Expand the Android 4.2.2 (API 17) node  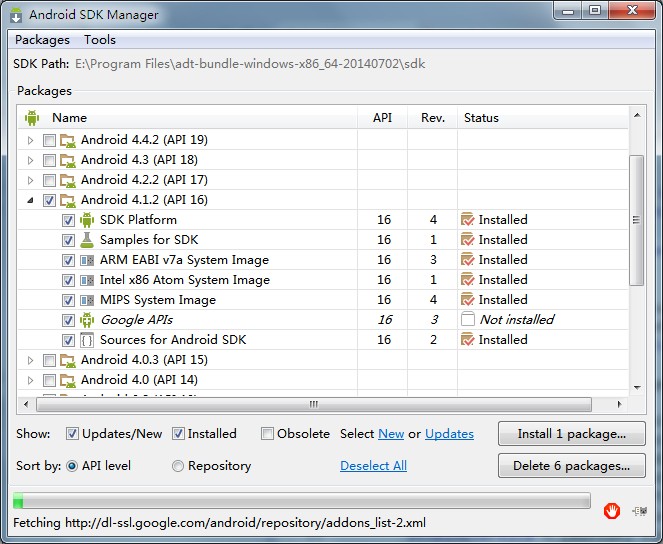click(30, 180)
